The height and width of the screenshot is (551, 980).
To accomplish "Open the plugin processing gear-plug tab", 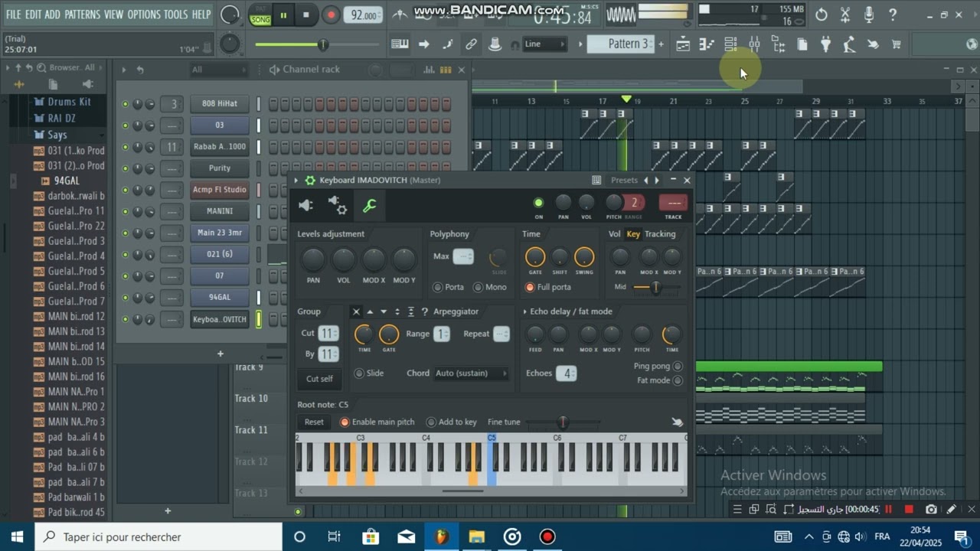I will (x=337, y=205).
